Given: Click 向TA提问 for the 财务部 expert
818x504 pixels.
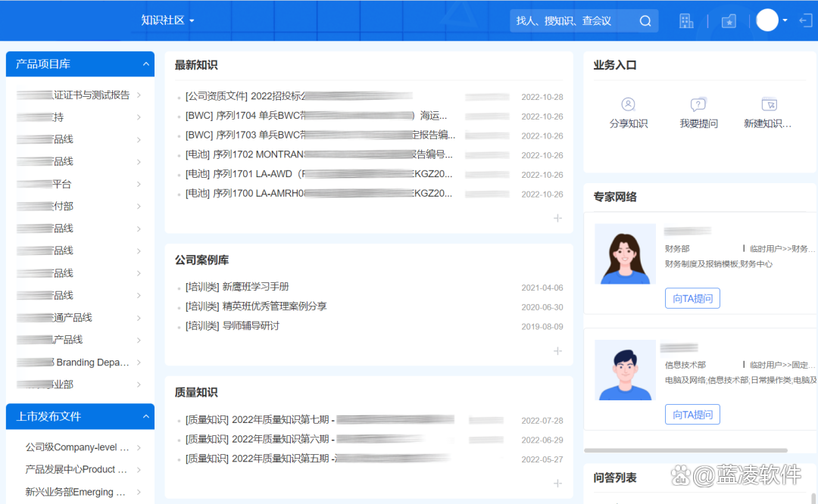Looking at the screenshot, I should (x=692, y=298).
